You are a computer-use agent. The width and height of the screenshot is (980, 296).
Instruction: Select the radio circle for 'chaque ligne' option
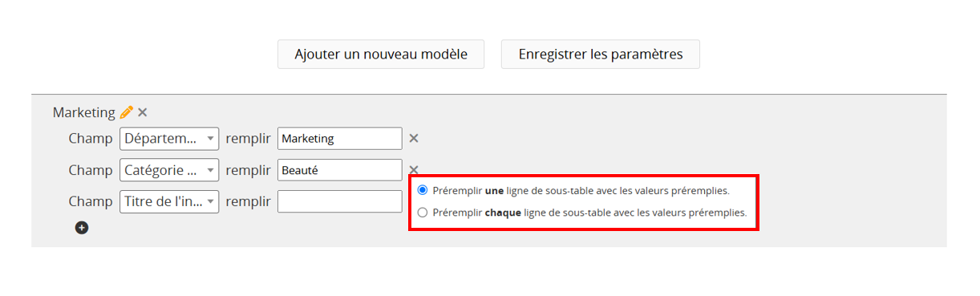tap(423, 213)
